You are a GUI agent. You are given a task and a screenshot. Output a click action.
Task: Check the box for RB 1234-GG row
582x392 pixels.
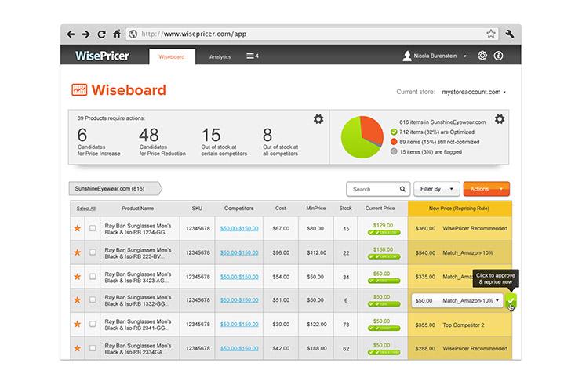(93, 228)
